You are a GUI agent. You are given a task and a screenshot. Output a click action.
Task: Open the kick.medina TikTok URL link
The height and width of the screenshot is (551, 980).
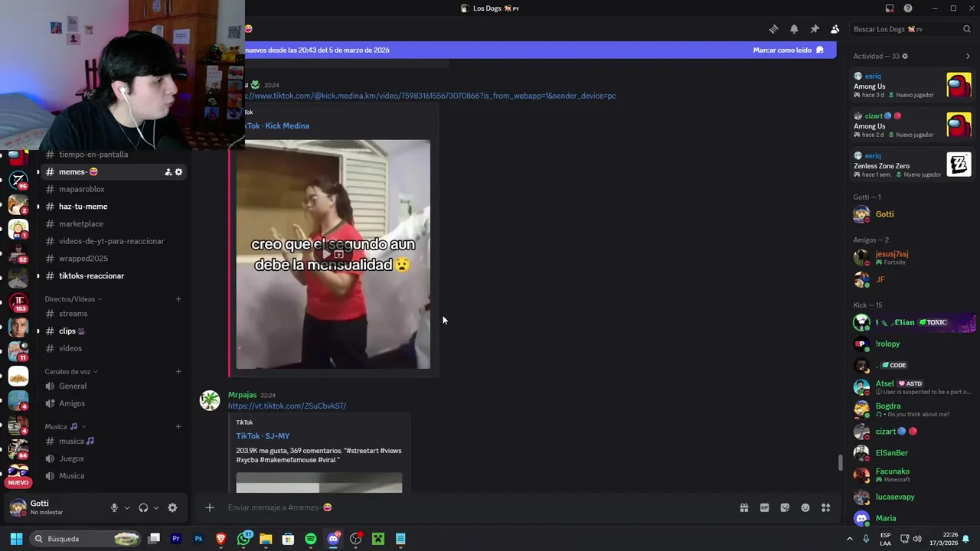tap(430, 96)
